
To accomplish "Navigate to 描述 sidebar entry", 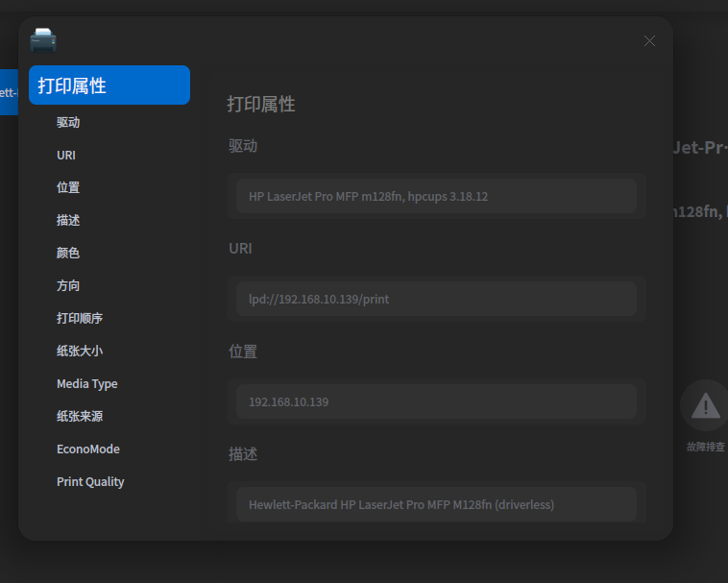I will tap(68, 220).
